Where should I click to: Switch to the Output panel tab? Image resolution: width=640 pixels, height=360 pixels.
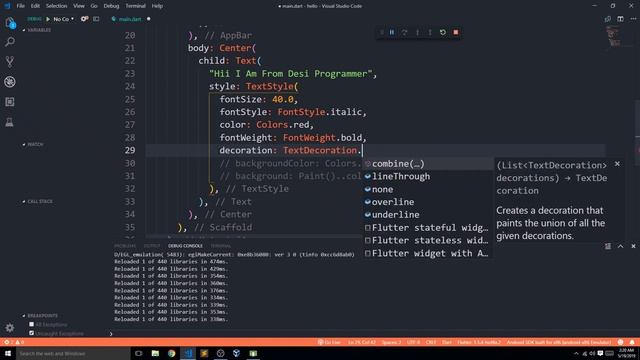click(152, 246)
